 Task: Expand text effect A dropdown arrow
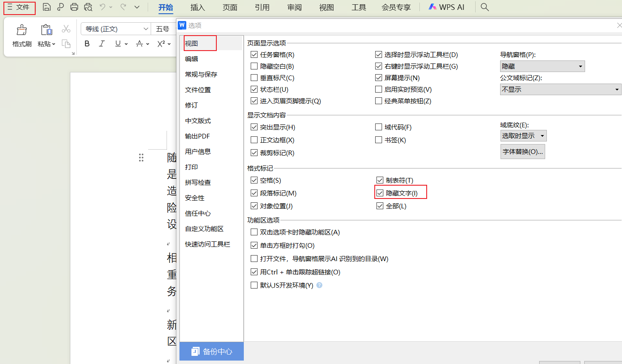[148, 44]
